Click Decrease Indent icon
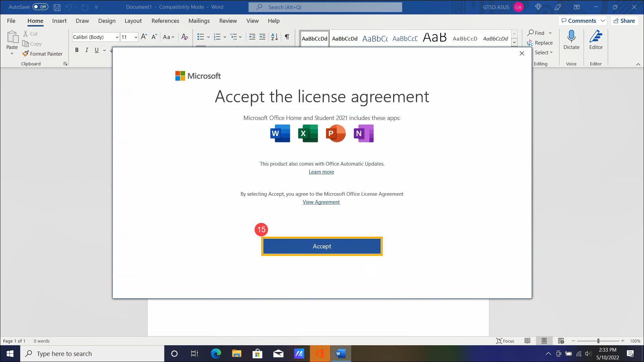Screen dimensions: 644x362 [252, 37]
